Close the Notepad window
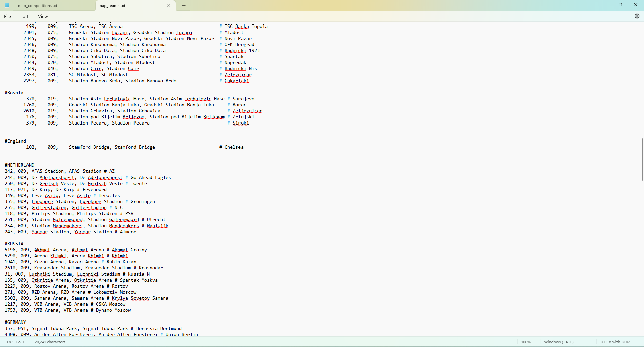644x347 pixels. click(x=635, y=5)
